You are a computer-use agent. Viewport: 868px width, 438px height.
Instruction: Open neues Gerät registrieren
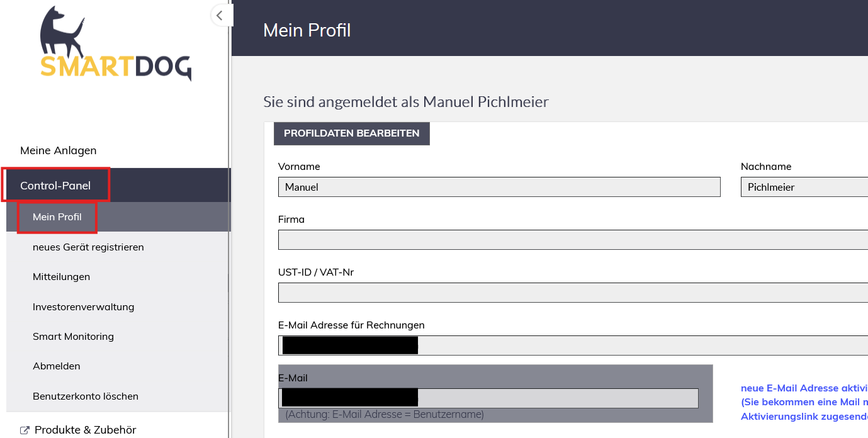88,247
